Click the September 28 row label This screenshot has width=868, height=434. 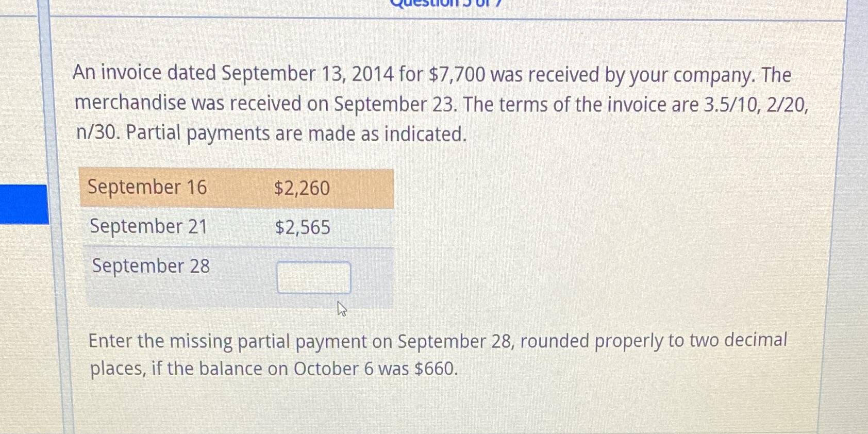pos(150,266)
